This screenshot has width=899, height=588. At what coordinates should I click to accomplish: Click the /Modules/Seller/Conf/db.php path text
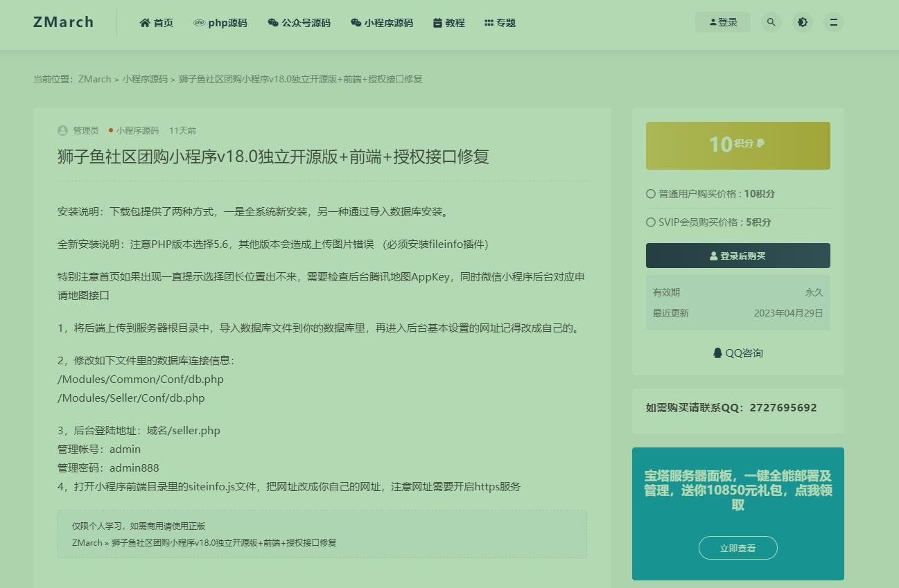click(x=131, y=398)
